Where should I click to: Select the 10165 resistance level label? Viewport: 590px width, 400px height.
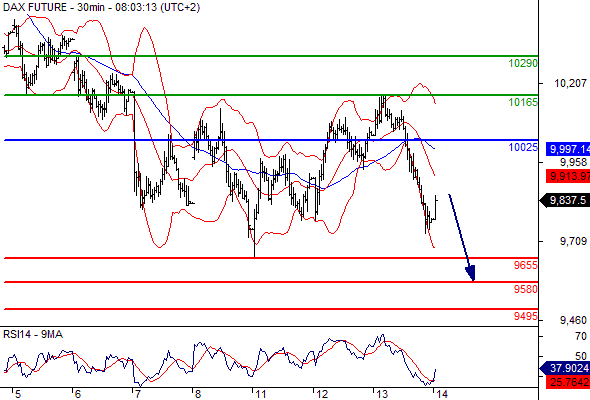point(523,102)
